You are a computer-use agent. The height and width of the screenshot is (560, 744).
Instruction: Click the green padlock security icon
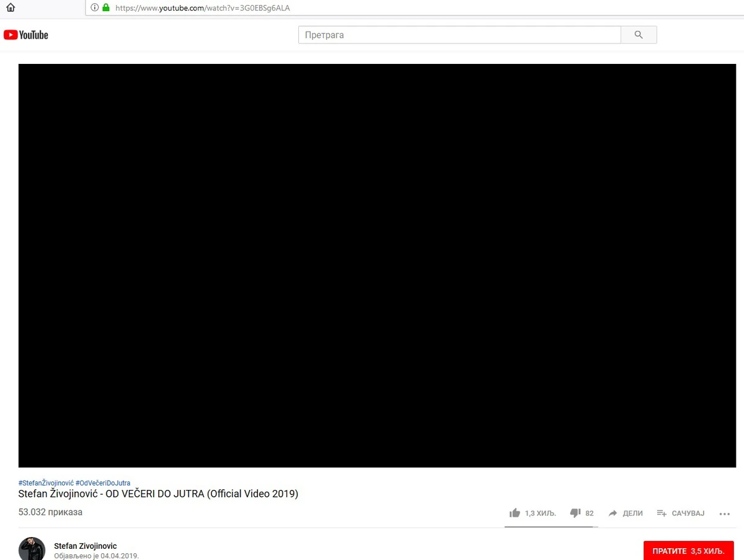106,8
